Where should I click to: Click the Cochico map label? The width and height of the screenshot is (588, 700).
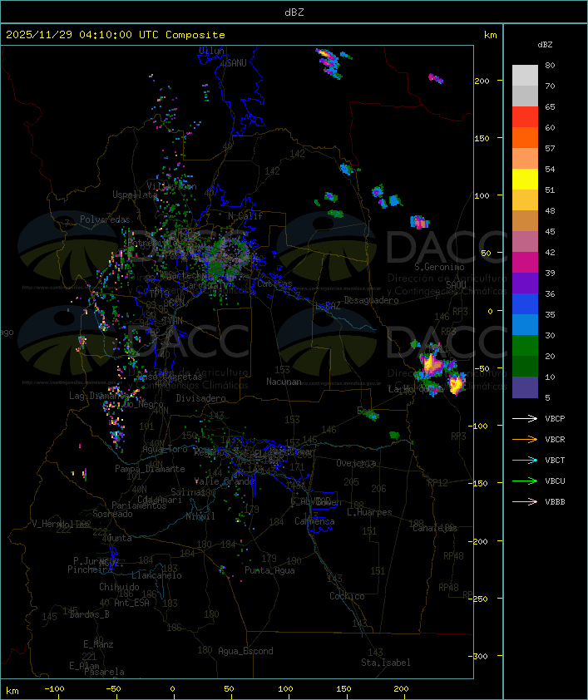(347, 596)
